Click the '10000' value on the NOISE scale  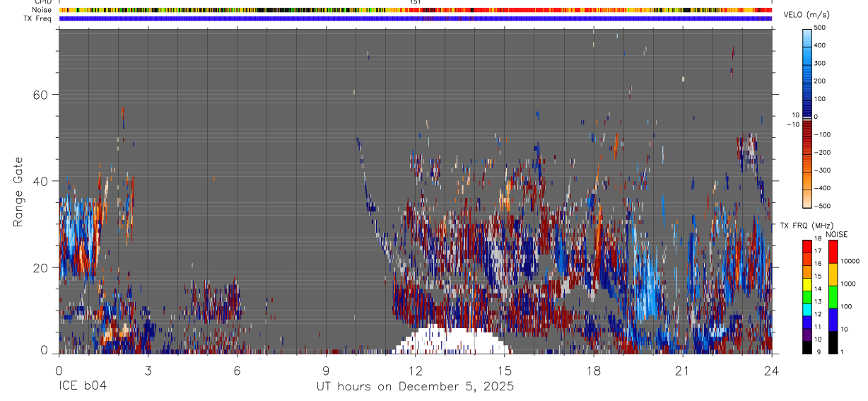point(849,261)
